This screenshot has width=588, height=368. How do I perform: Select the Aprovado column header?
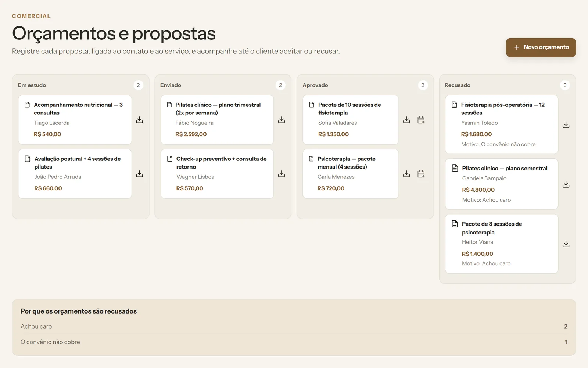tap(315, 85)
